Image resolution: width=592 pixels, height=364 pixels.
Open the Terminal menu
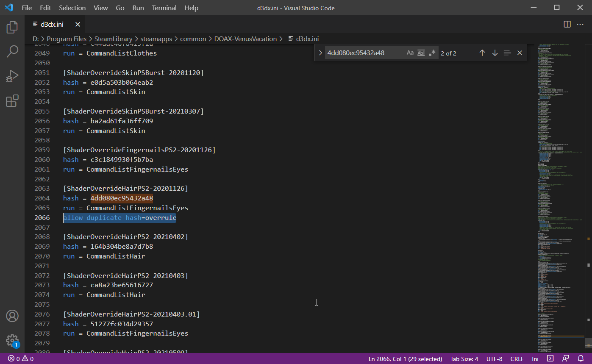pos(164,8)
